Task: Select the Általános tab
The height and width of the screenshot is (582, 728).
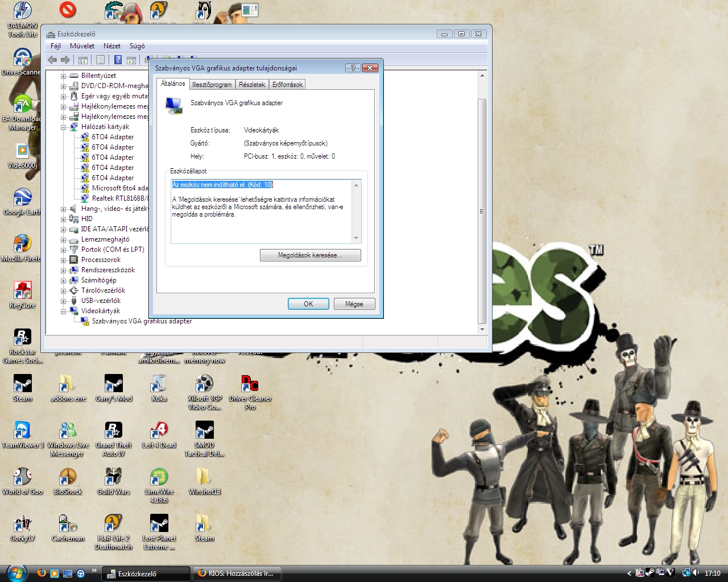Action: click(173, 84)
